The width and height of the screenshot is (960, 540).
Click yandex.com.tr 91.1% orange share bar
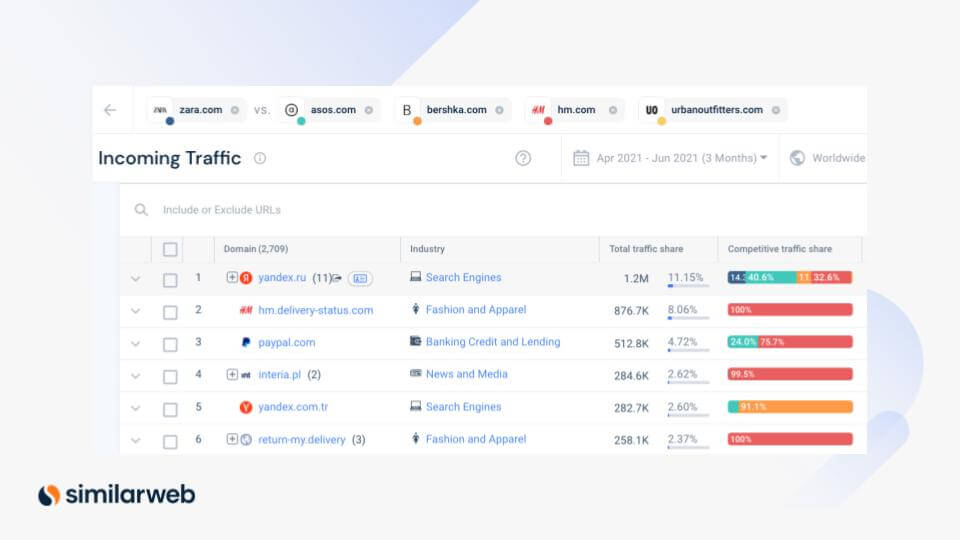pos(795,407)
